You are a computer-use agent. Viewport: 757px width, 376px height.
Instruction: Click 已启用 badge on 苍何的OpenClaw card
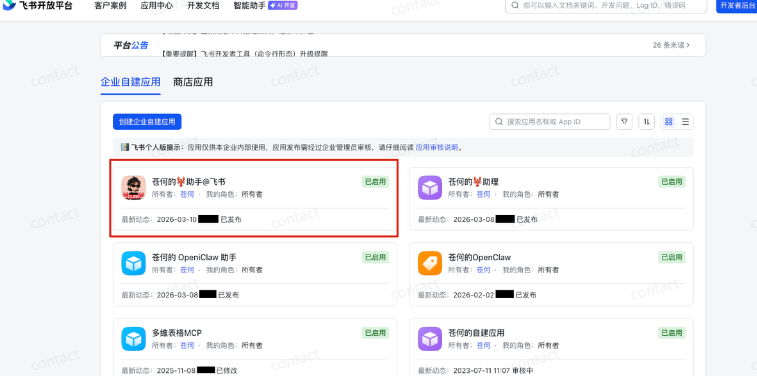[672, 257]
